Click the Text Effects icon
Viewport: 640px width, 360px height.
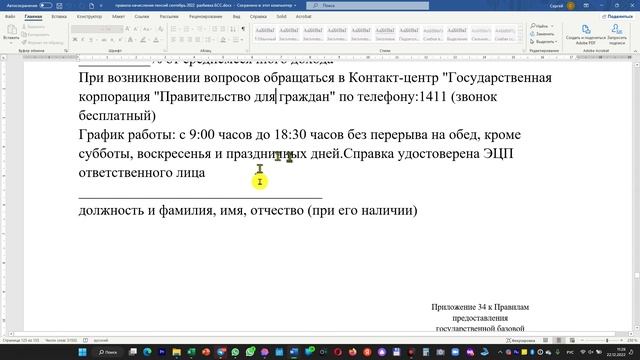click(x=130, y=40)
